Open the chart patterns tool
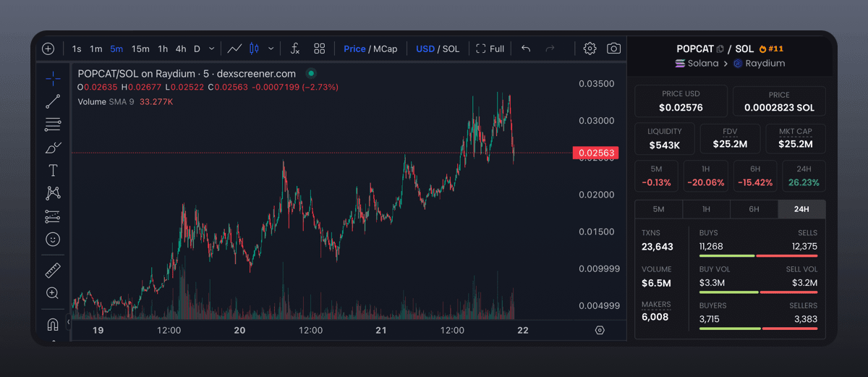Viewport: 868px width, 377px height. pos(53,192)
